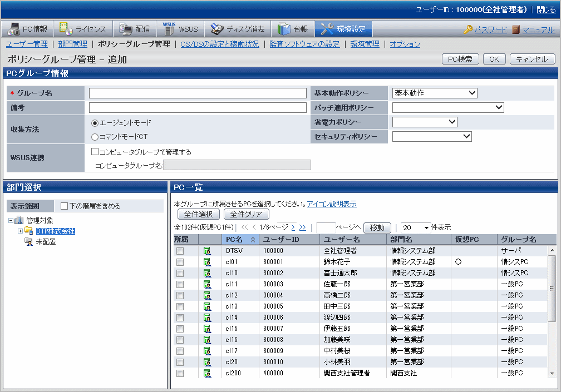The image size is (561, 392).
Task: Go to CS/DSの設定と稼働状況 menu
Action: coord(220,44)
